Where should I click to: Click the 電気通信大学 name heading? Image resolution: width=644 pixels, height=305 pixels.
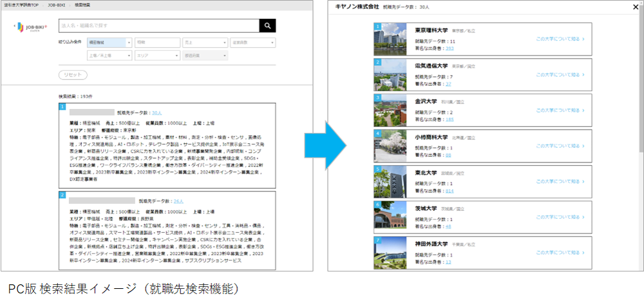431,66
